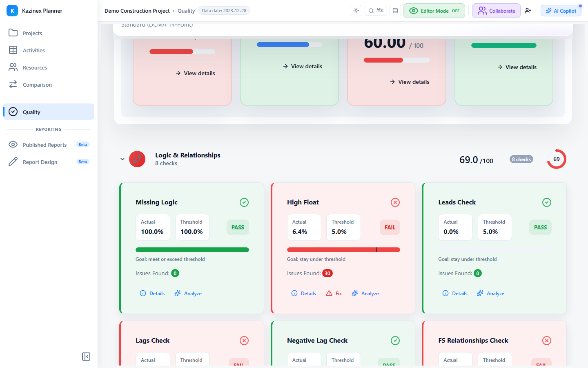Click the add user icon
Screen dimensions: 588x368
[x=528, y=11]
